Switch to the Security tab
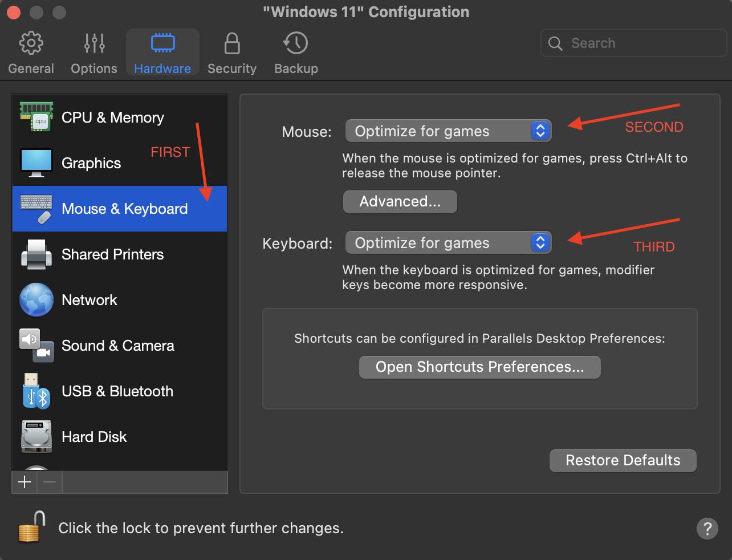 point(231,53)
